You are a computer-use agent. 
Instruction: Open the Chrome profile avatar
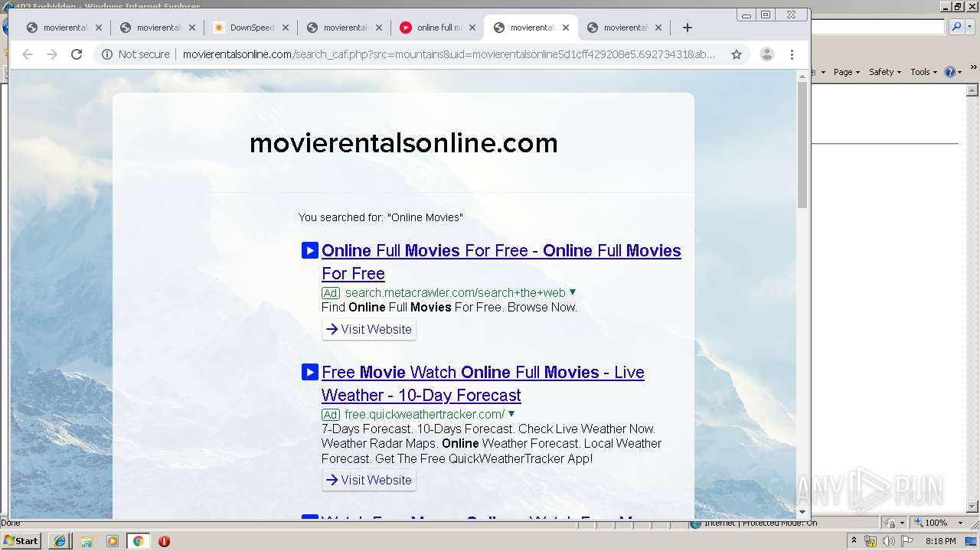click(x=766, y=54)
